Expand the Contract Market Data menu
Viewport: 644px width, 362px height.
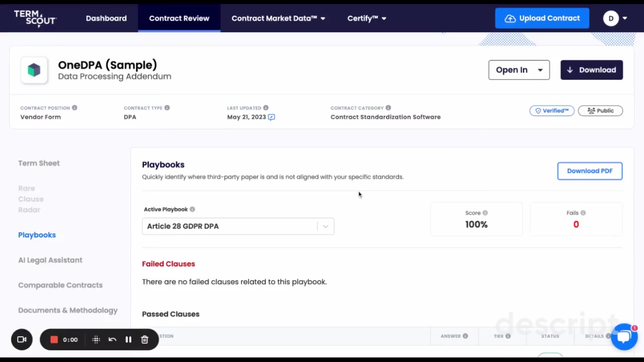click(x=278, y=18)
